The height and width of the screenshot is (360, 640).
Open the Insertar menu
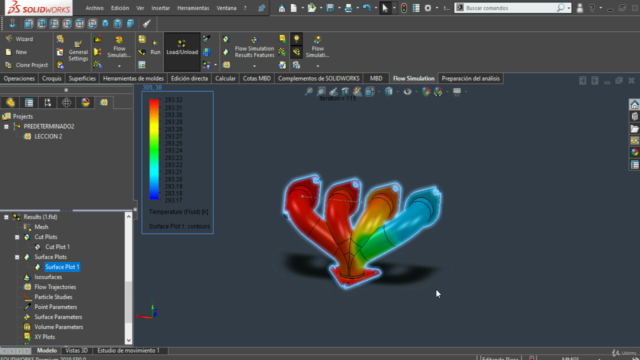click(160, 8)
